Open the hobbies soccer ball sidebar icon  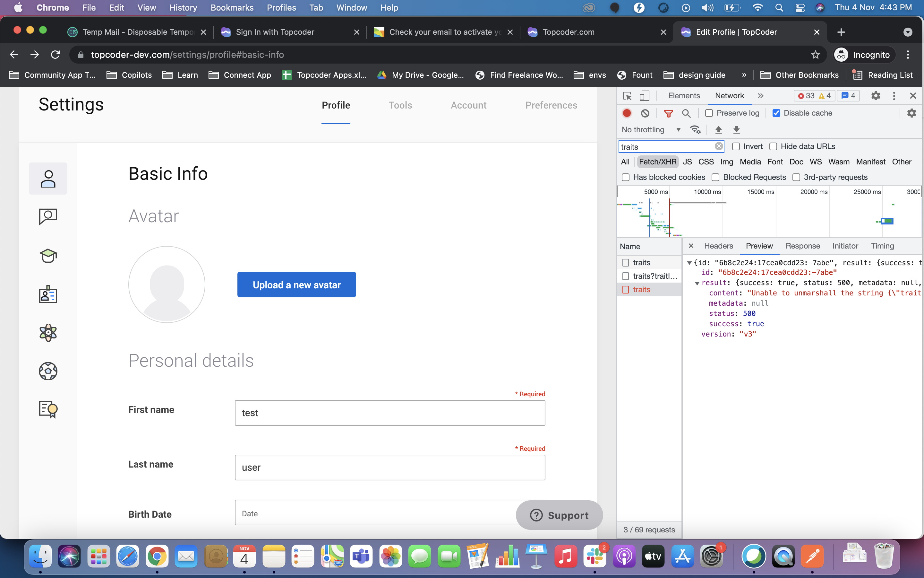(x=48, y=371)
